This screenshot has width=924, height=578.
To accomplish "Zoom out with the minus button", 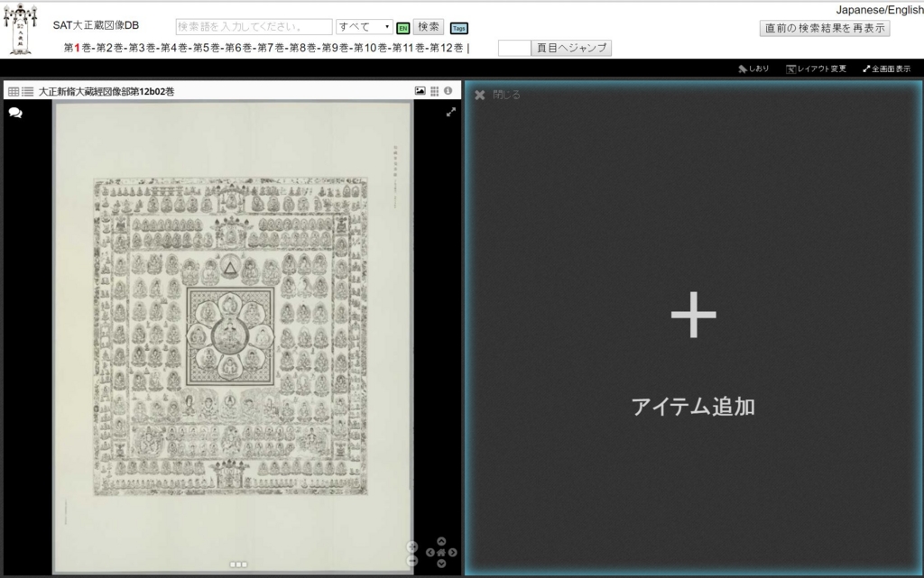I will pos(412,561).
